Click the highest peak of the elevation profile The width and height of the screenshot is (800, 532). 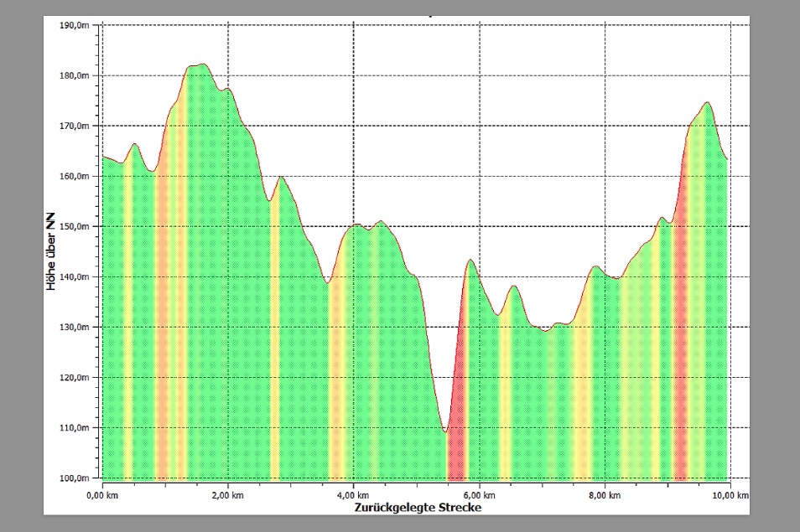coord(200,65)
